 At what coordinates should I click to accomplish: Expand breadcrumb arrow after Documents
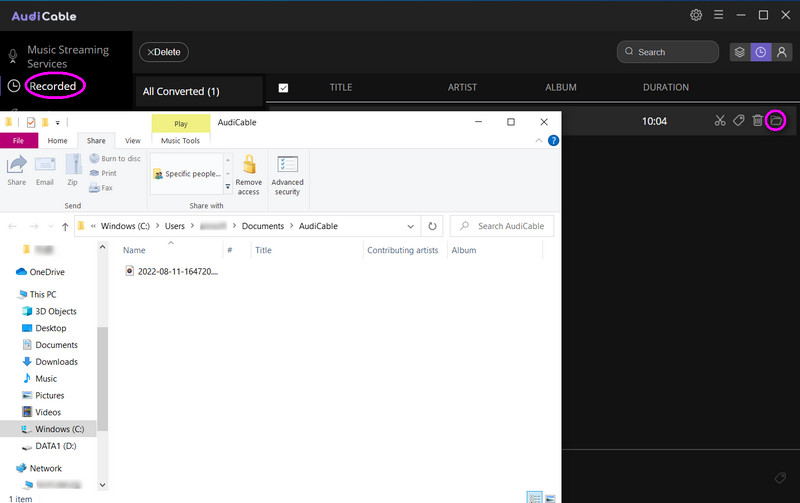click(x=291, y=226)
